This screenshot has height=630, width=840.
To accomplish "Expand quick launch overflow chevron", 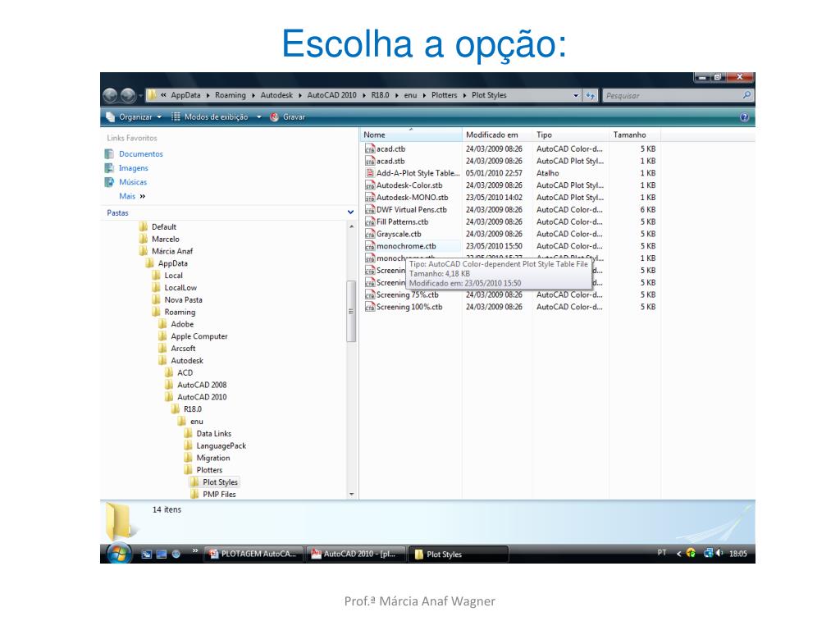I will coord(195,550).
